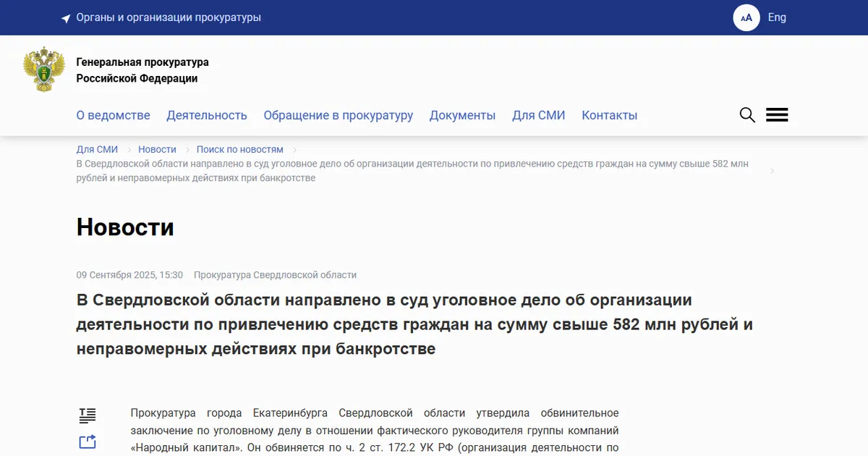
Task: Click Прокуратура Свердловской области source label
Action: (275, 275)
